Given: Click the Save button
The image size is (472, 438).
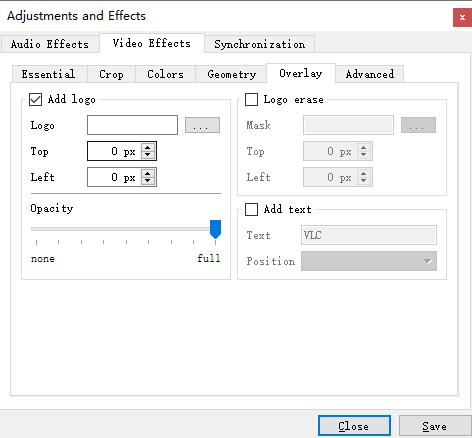Looking at the screenshot, I should click(435, 426).
